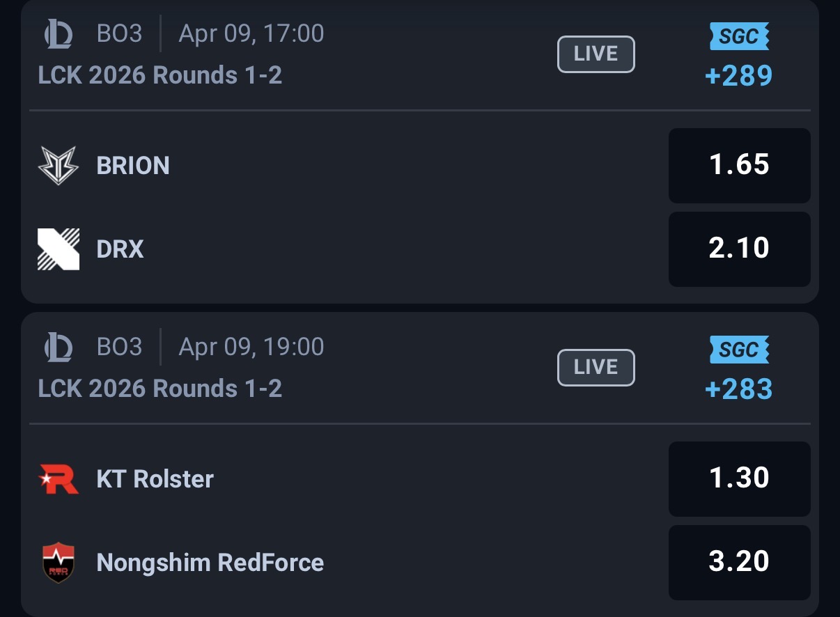Click the SGC badge above +283

pos(739,350)
